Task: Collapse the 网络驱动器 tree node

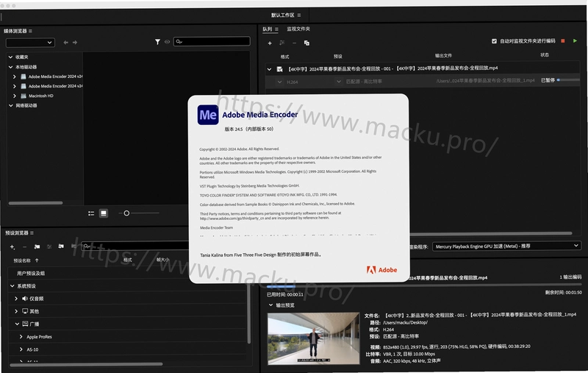Action: pos(10,105)
